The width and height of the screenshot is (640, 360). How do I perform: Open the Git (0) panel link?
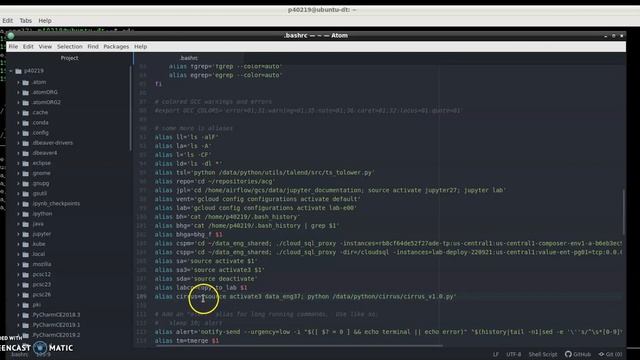pyautogui.click(x=611, y=354)
